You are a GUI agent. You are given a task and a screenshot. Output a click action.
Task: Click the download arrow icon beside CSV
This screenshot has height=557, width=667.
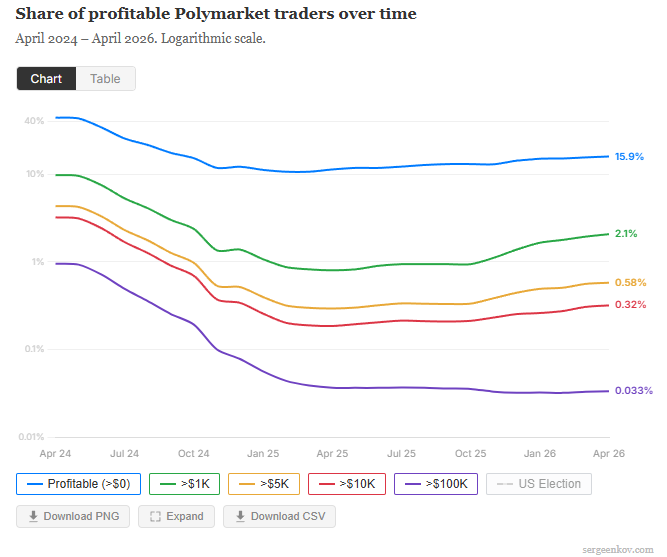click(x=240, y=516)
